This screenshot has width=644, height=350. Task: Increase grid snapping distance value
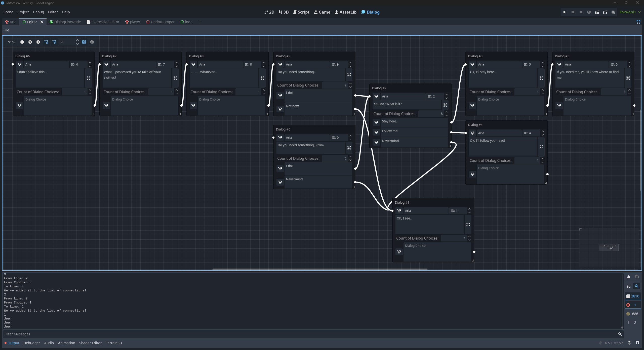(x=77, y=40)
